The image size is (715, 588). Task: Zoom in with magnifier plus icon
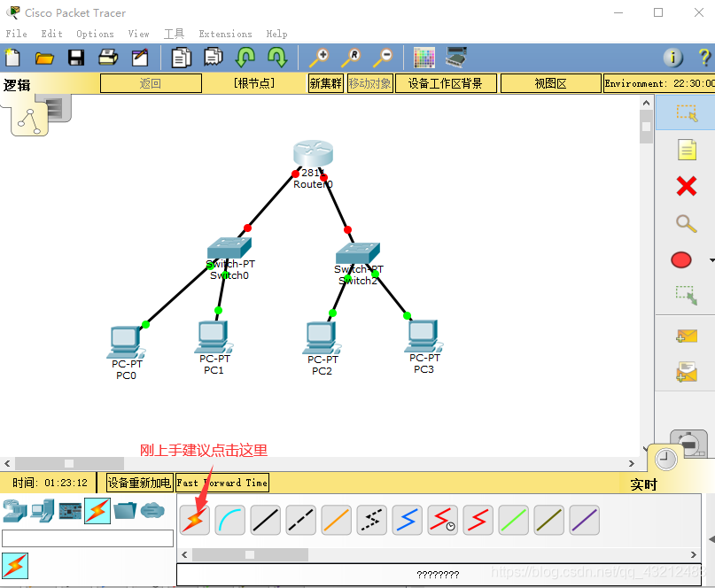click(319, 58)
